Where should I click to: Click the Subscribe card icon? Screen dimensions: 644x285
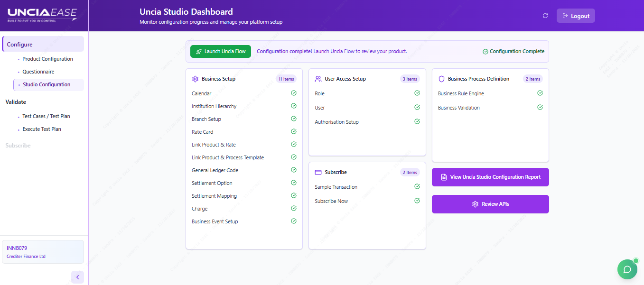(318, 172)
